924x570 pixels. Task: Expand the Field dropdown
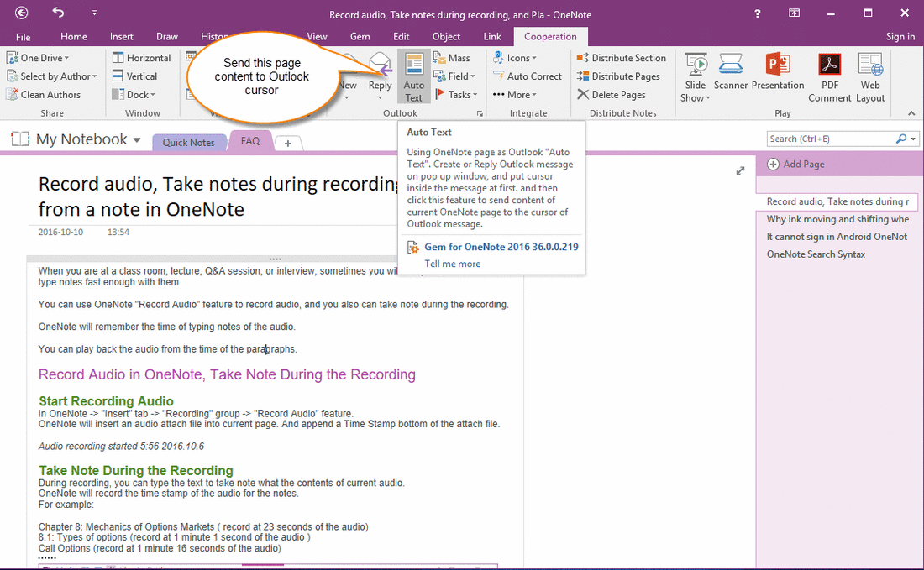(454, 76)
